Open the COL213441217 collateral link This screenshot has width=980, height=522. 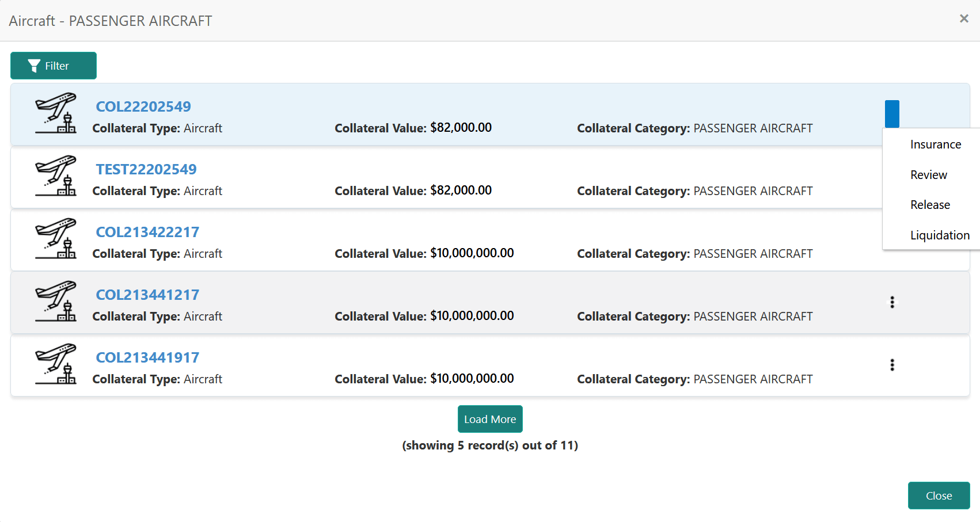(x=147, y=295)
